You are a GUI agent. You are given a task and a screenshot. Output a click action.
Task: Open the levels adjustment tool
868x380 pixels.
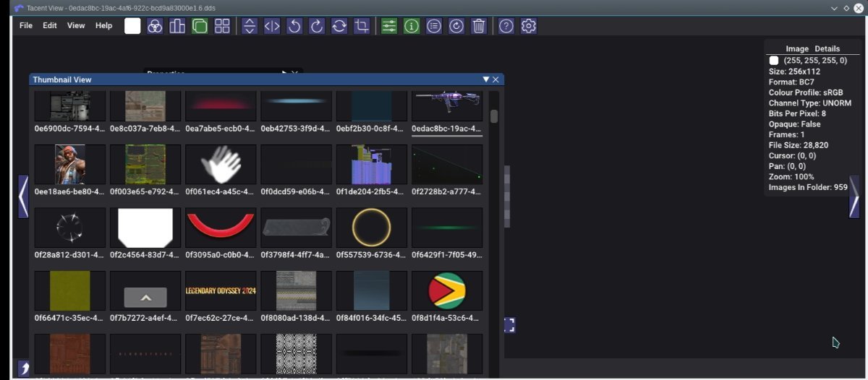coord(177,26)
